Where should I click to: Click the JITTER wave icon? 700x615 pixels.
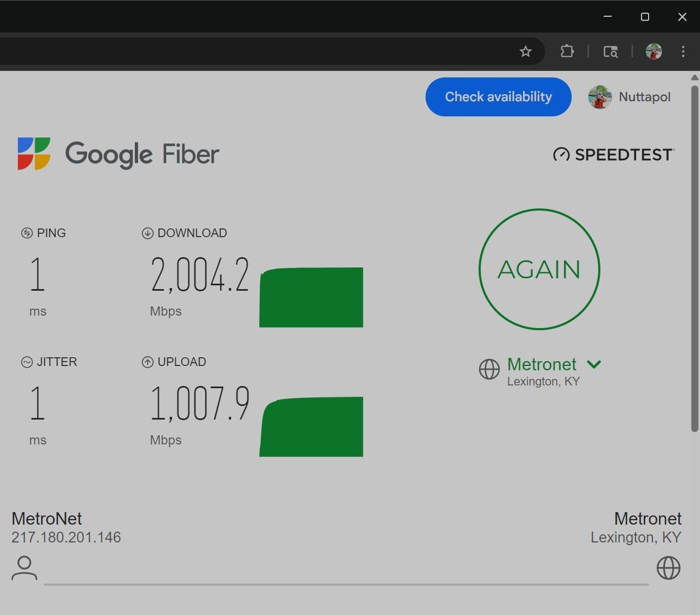pyautogui.click(x=27, y=362)
